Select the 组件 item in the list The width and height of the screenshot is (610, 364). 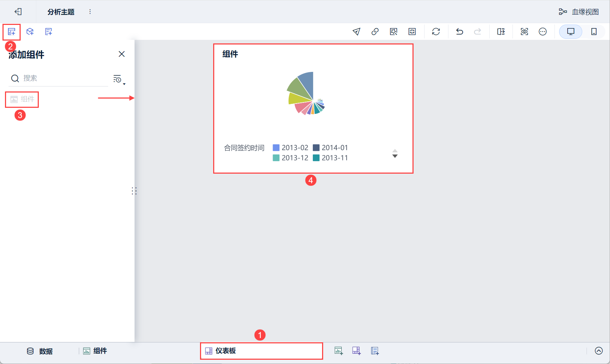(22, 99)
